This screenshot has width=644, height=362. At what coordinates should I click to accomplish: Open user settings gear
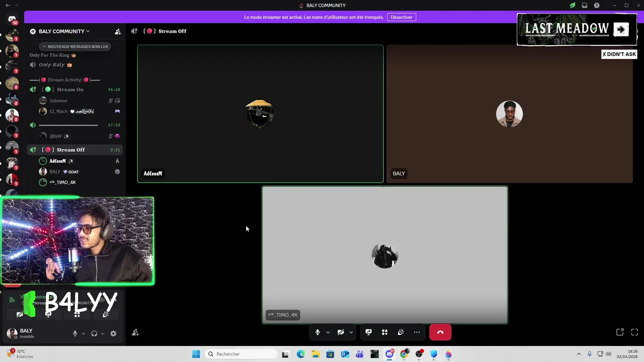coord(113,333)
